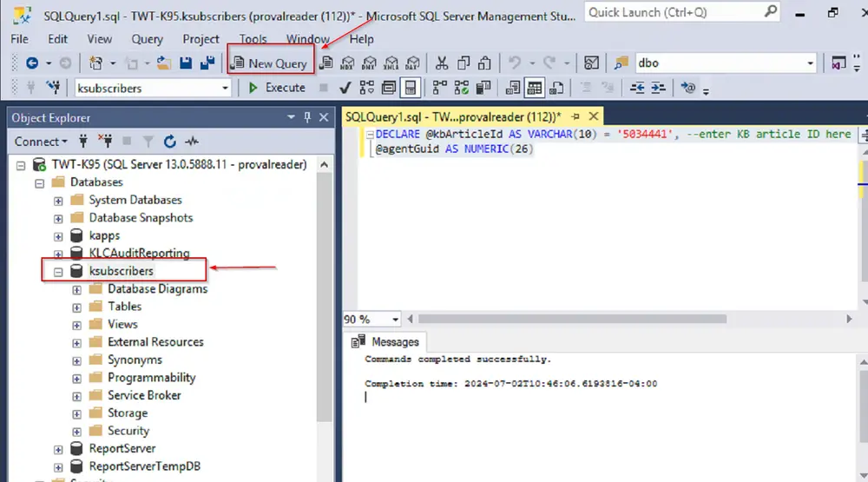The height and width of the screenshot is (482, 868).
Task: Click the Activity Monitor icon
Action: tap(591, 63)
